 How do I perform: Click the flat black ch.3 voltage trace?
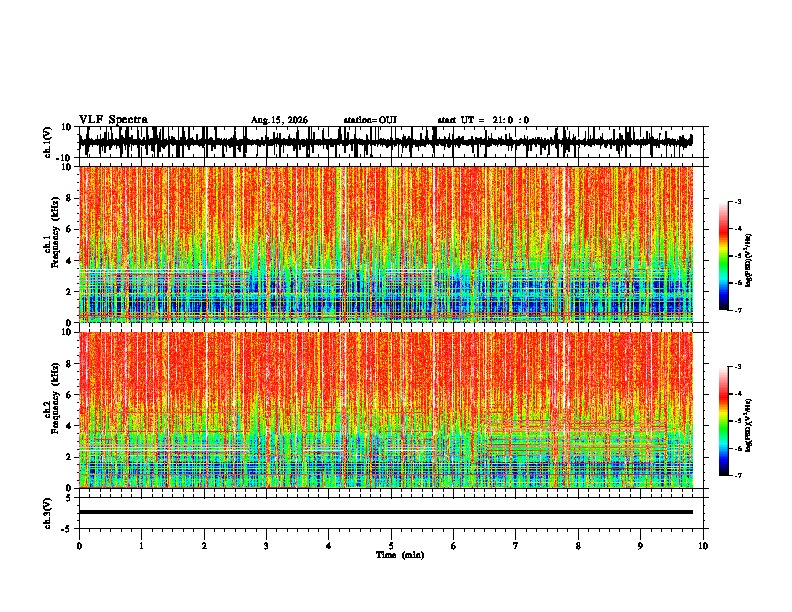tap(385, 512)
